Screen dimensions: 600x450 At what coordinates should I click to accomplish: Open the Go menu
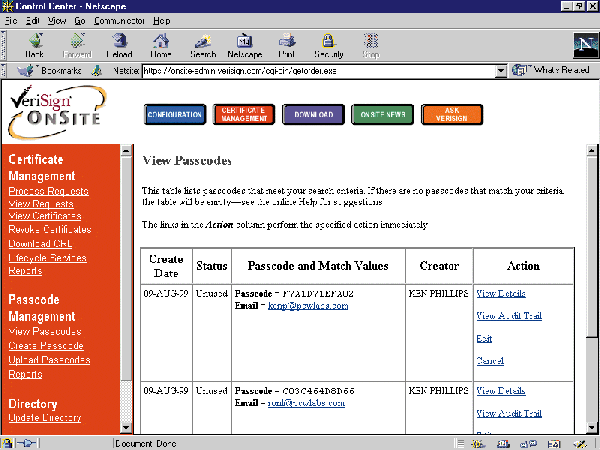coord(80,21)
